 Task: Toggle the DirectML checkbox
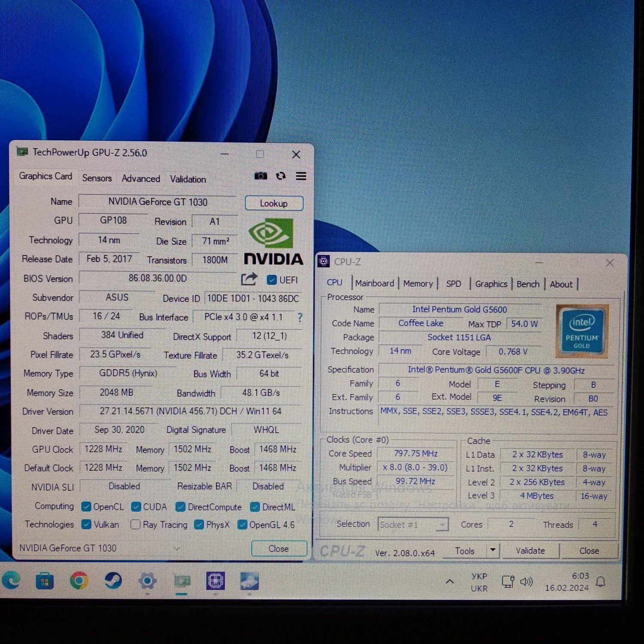pyautogui.click(x=255, y=507)
